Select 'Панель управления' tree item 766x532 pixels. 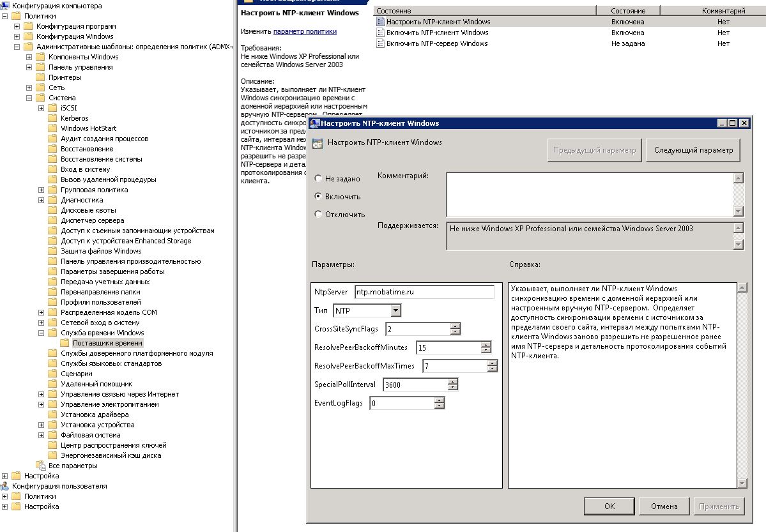click(x=80, y=67)
